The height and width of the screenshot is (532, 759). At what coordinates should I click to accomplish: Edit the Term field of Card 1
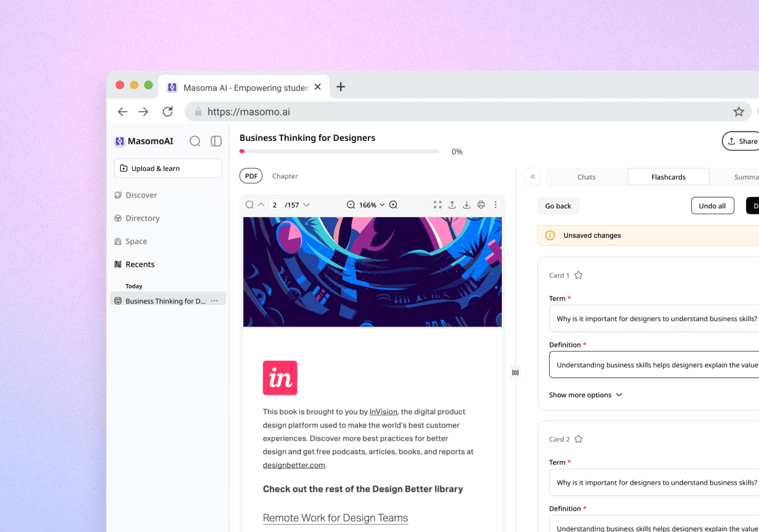654,318
